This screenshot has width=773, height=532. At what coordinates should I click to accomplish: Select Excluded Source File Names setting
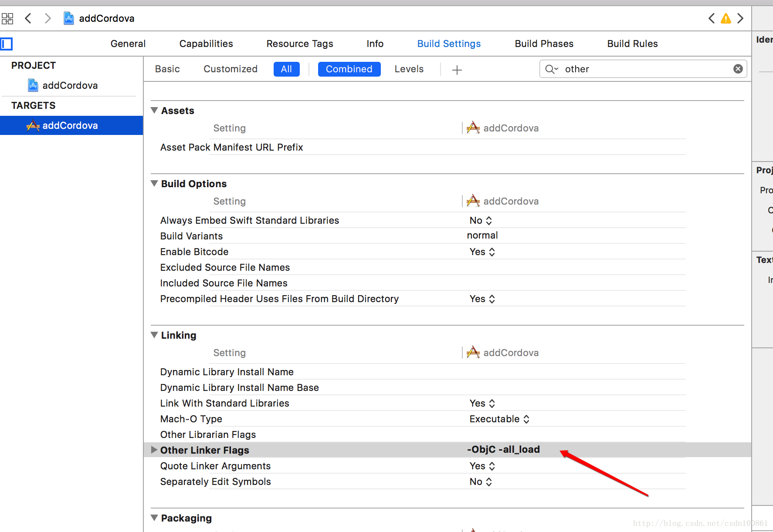point(225,267)
